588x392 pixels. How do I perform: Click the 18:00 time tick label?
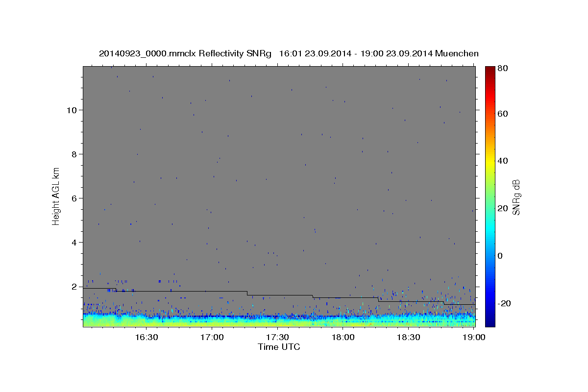[x=343, y=337]
